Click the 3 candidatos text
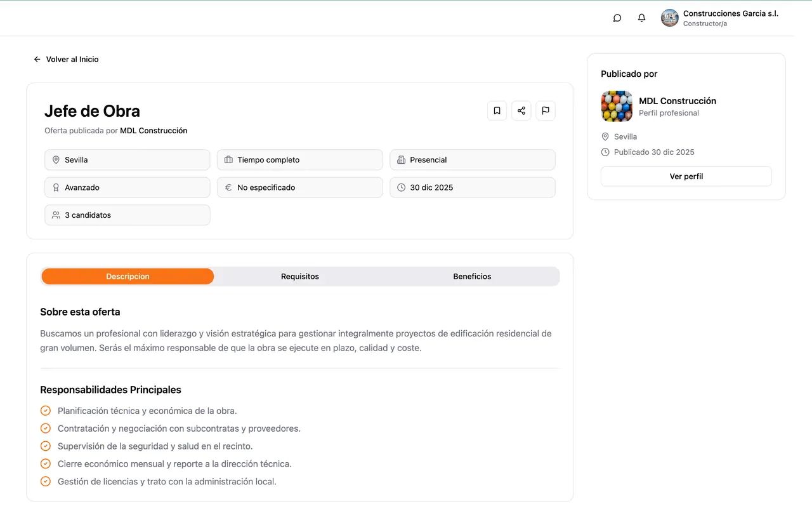The width and height of the screenshot is (812, 532). click(x=88, y=215)
